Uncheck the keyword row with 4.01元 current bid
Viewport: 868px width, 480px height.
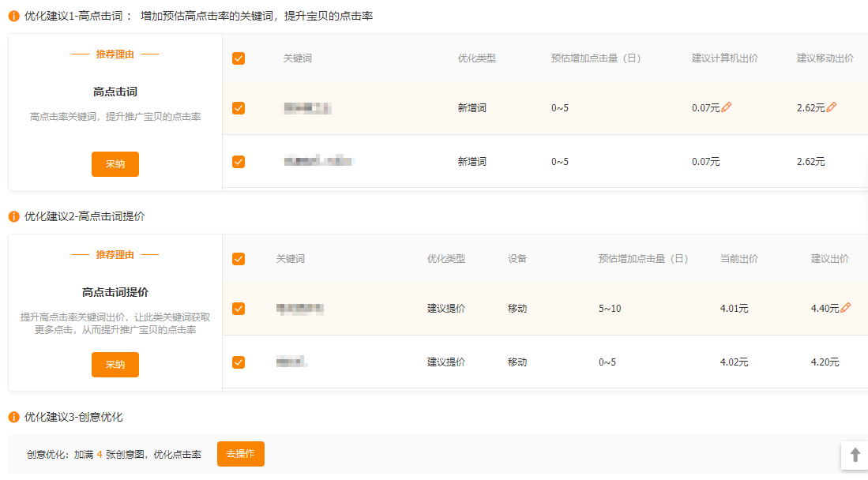pyautogui.click(x=239, y=309)
